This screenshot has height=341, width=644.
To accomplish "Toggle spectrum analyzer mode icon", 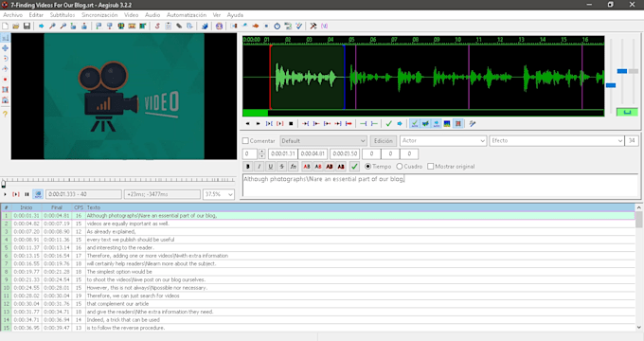I will (447, 124).
